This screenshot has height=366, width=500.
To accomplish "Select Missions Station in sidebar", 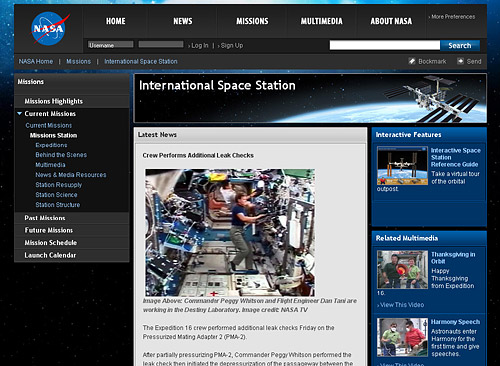I will coord(53,135).
